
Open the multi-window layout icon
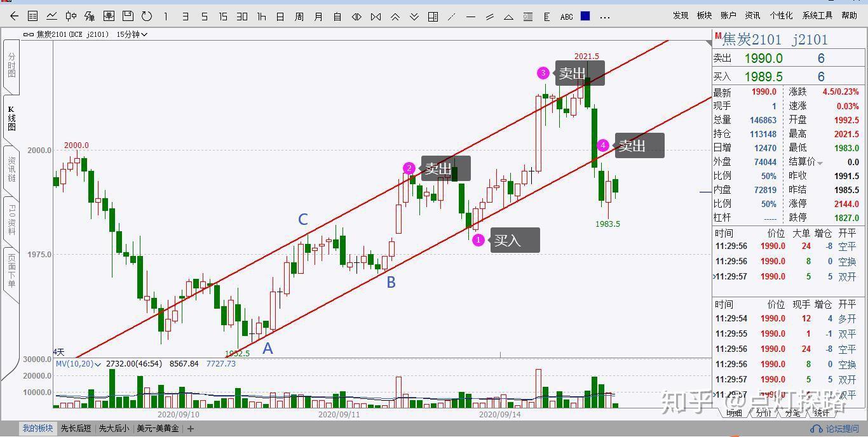(433, 17)
